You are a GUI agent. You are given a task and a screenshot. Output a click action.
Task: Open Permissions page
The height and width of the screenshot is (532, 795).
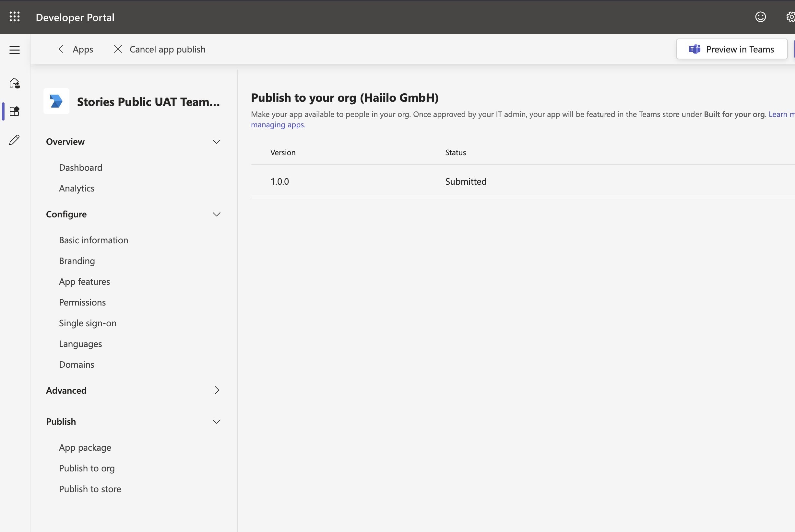click(82, 302)
